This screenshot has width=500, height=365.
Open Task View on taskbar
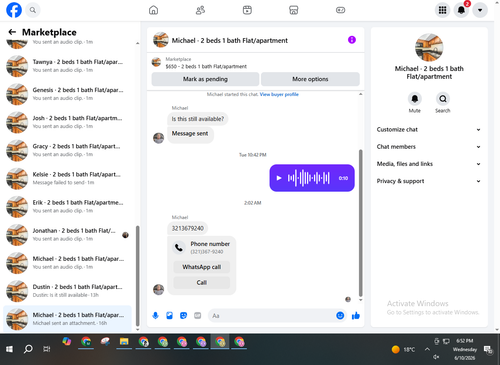[47, 349]
